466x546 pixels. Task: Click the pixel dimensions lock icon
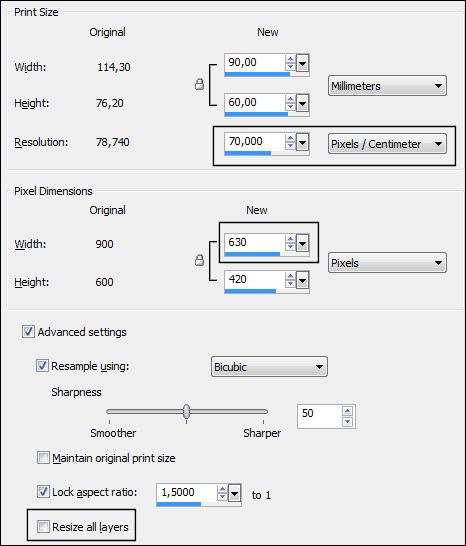199,260
